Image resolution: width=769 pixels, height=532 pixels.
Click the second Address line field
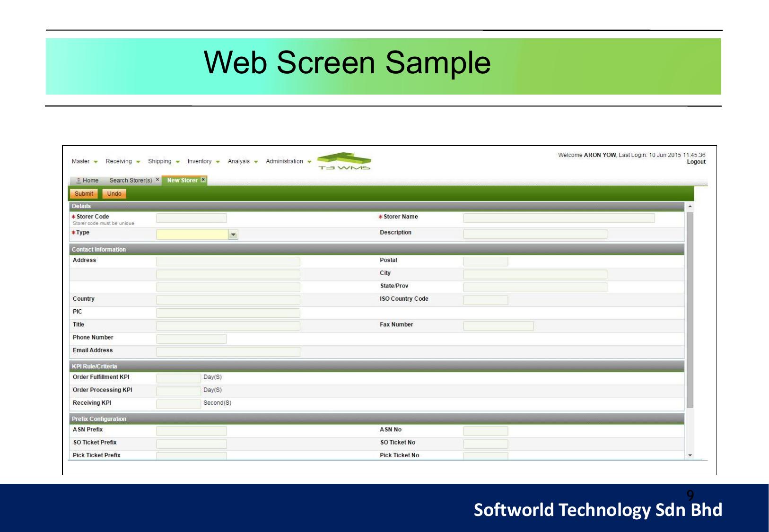coord(228,274)
